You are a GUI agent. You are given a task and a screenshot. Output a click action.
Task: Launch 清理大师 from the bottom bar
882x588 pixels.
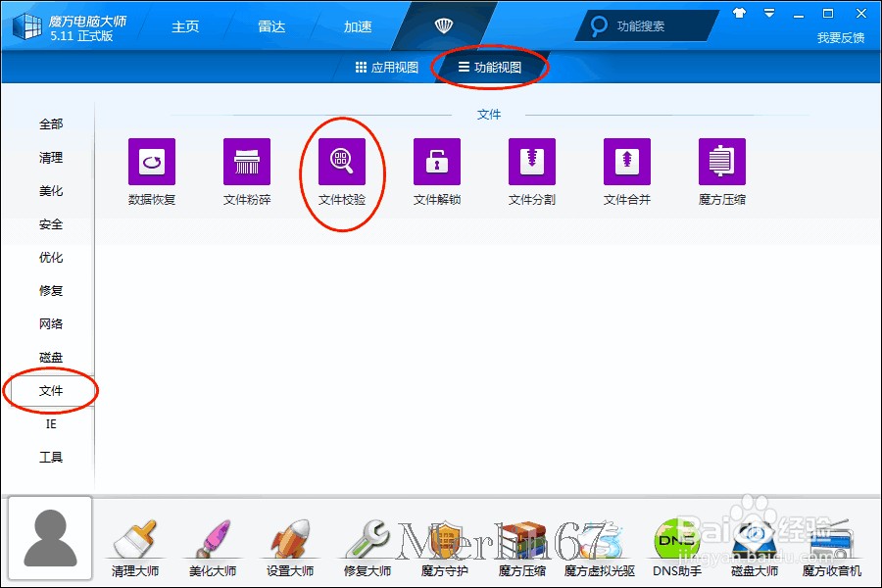click(x=135, y=548)
